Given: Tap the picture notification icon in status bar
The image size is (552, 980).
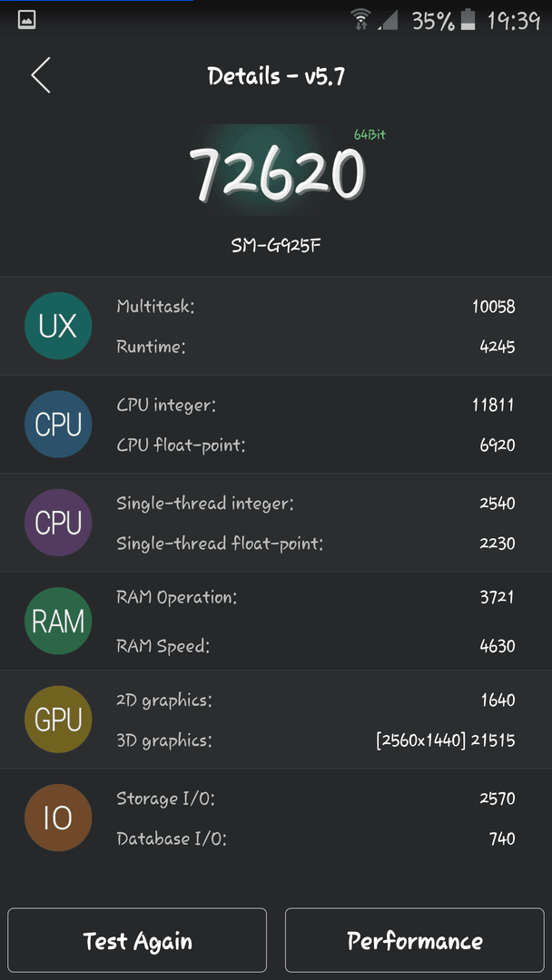Looking at the screenshot, I should click(x=26, y=21).
